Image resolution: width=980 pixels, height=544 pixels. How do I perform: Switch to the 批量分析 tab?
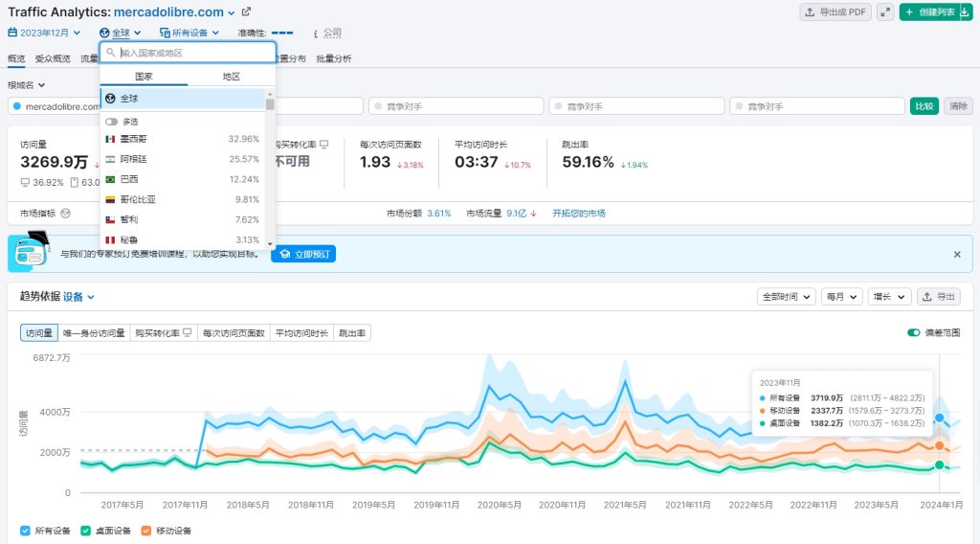click(334, 58)
